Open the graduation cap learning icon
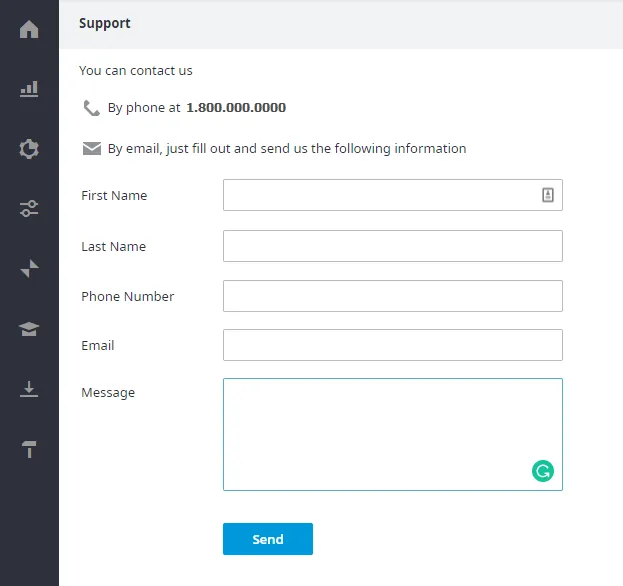 29,329
